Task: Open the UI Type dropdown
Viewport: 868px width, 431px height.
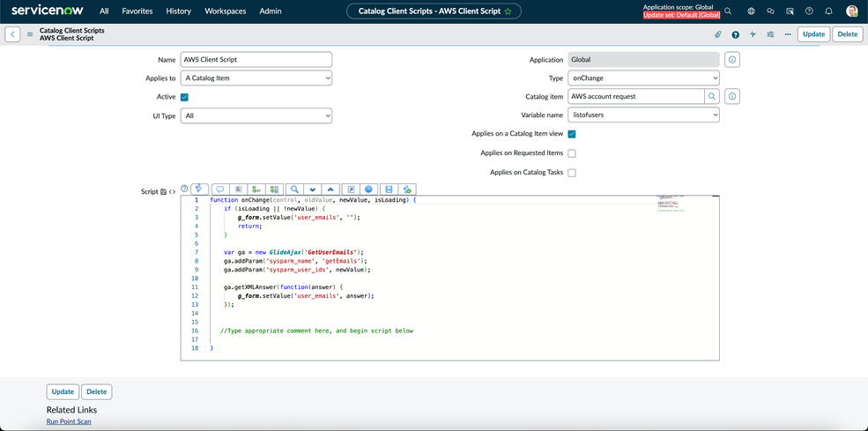Action: [x=256, y=115]
